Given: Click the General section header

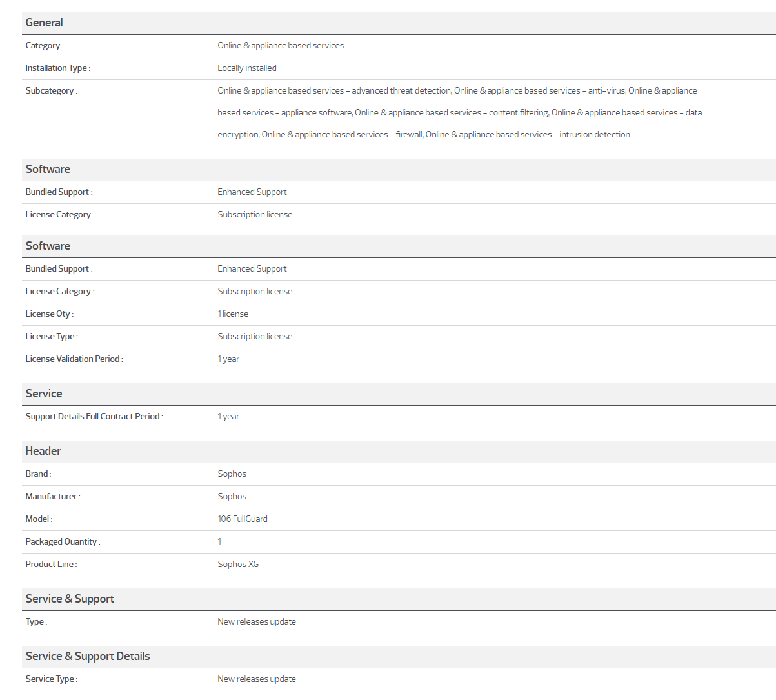Looking at the screenshot, I should pos(45,23).
